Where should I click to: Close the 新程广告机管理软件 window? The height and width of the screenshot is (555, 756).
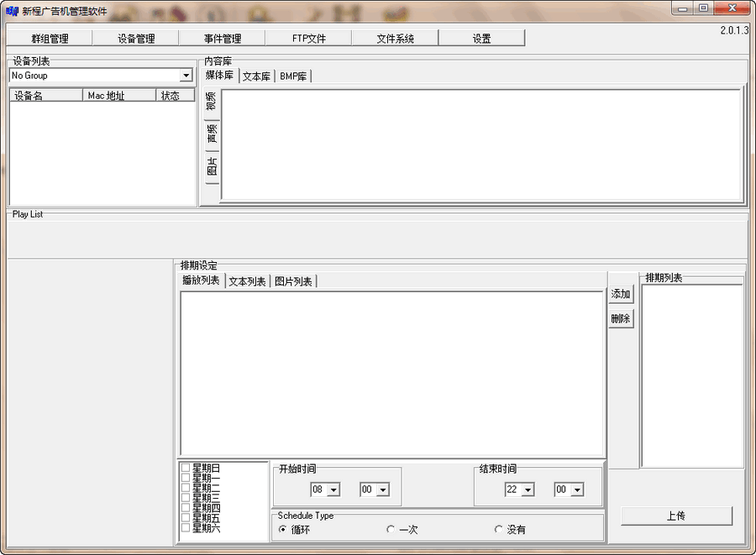point(732,8)
